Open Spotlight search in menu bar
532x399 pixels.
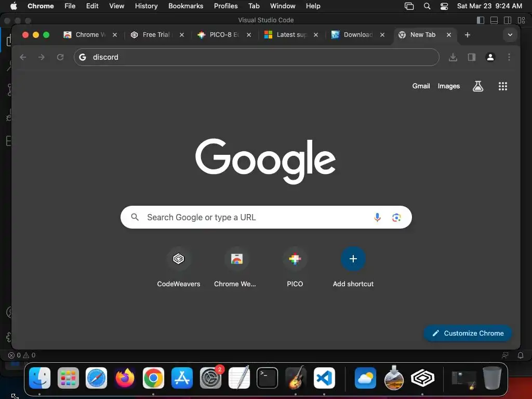point(427,6)
